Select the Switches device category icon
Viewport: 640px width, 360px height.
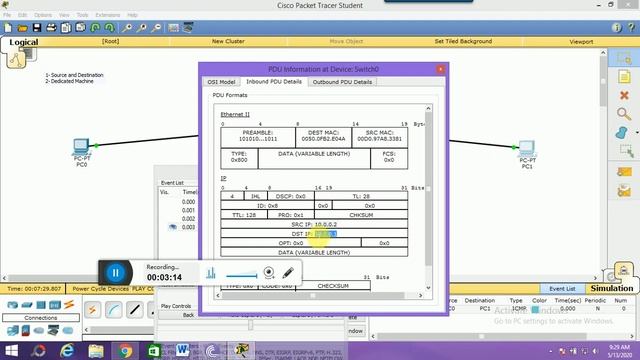click(27, 304)
